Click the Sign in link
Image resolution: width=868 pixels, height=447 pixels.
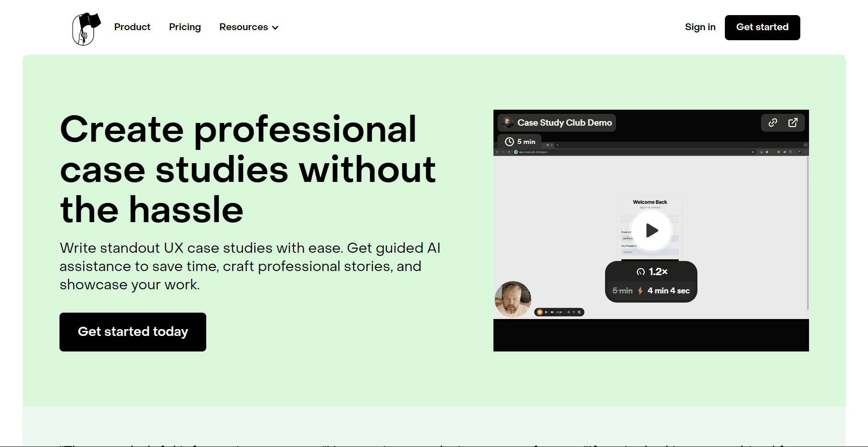coord(700,27)
